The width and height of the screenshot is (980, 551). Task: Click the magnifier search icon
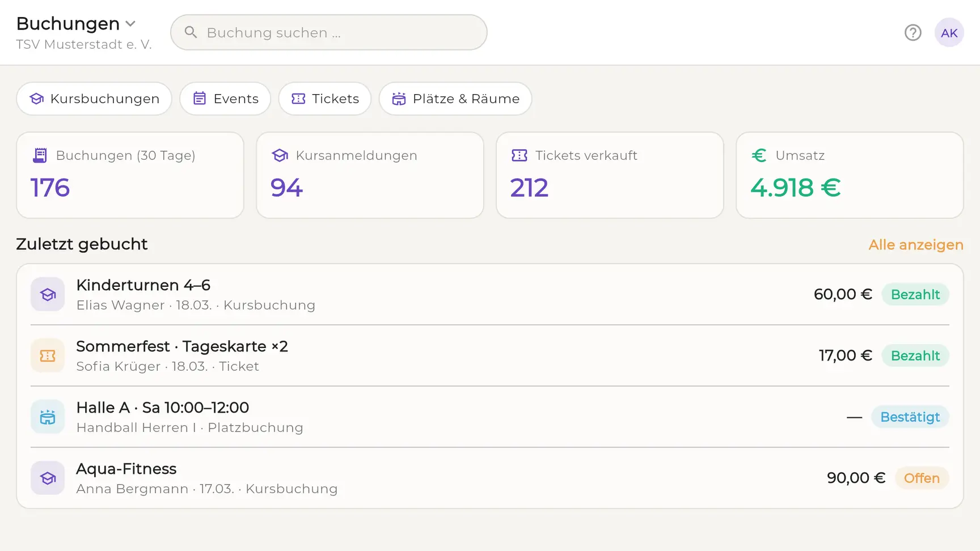pyautogui.click(x=191, y=32)
